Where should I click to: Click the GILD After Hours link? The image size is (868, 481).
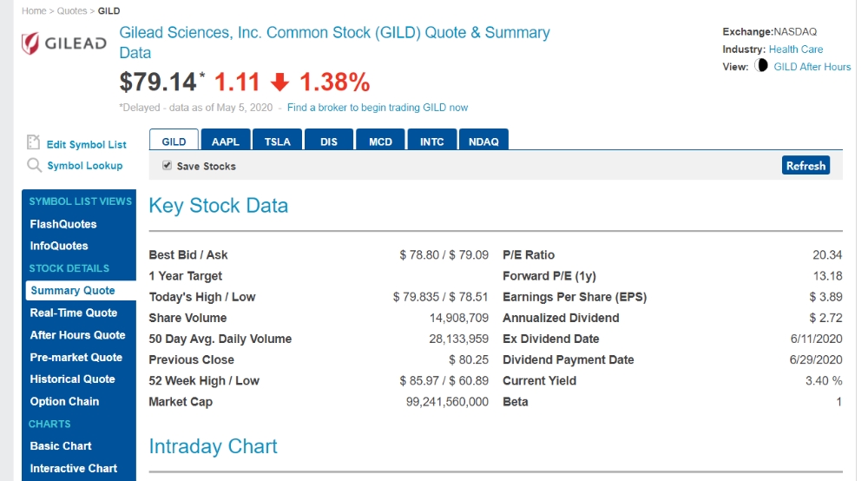pyautogui.click(x=812, y=67)
